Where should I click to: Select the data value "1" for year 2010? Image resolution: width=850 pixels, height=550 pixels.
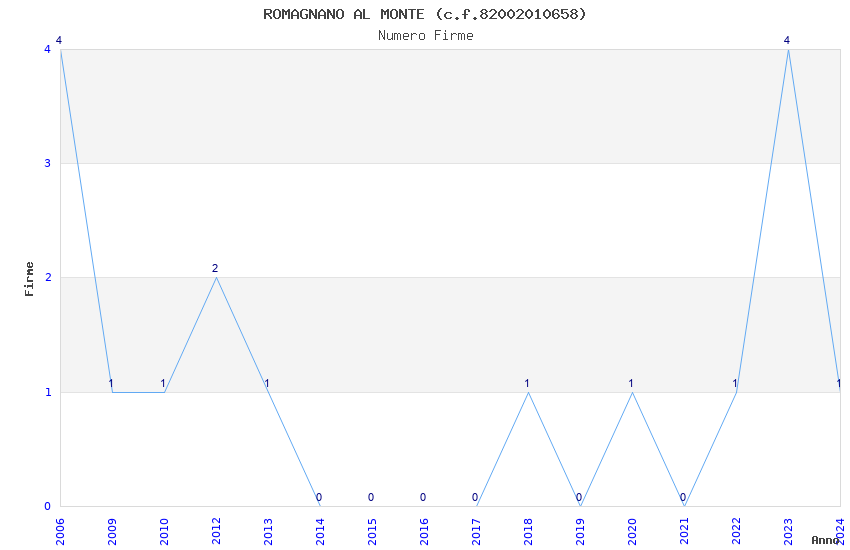[163, 383]
